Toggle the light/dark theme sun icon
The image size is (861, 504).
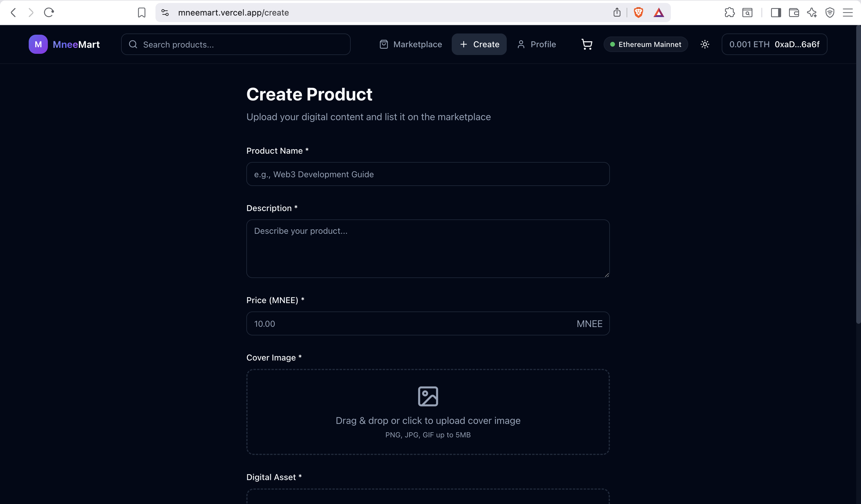tap(705, 45)
